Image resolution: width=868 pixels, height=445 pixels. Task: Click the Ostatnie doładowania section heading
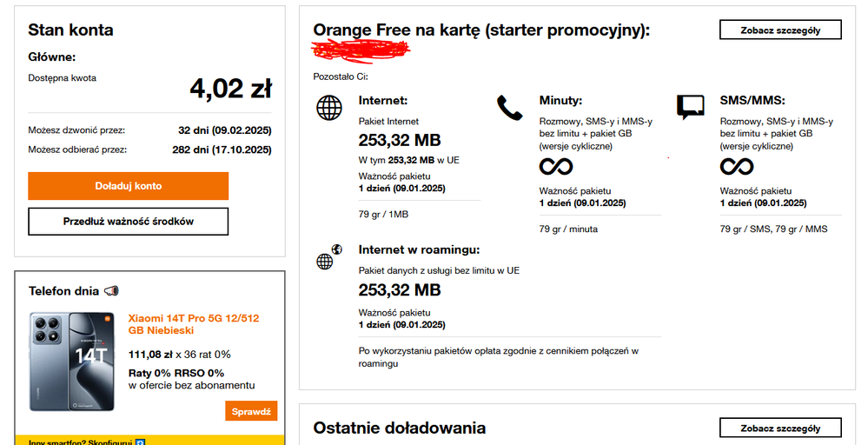[399, 428]
